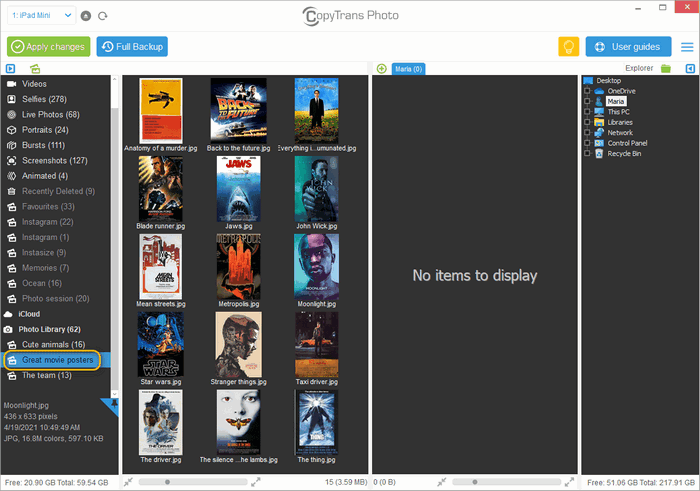700x491 pixels.
Task: Click enlarge thumbnails icon in iPad pane
Action: pos(256,482)
